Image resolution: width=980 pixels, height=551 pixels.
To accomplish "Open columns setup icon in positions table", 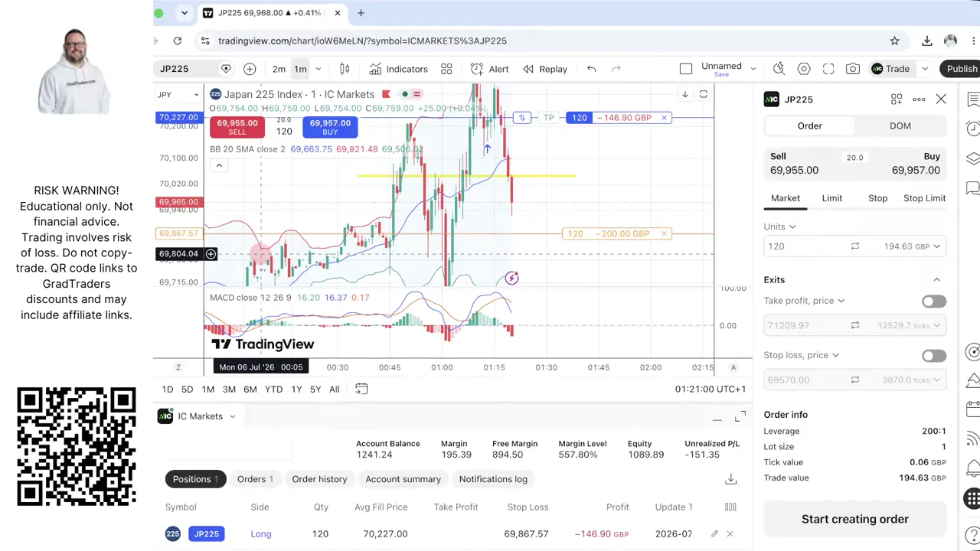I will [x=730, y=507].
